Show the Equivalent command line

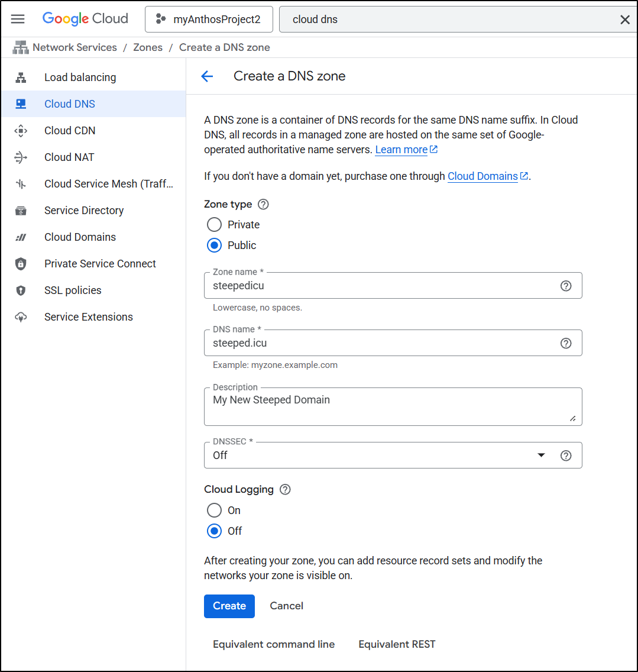(x=274, y=644)
